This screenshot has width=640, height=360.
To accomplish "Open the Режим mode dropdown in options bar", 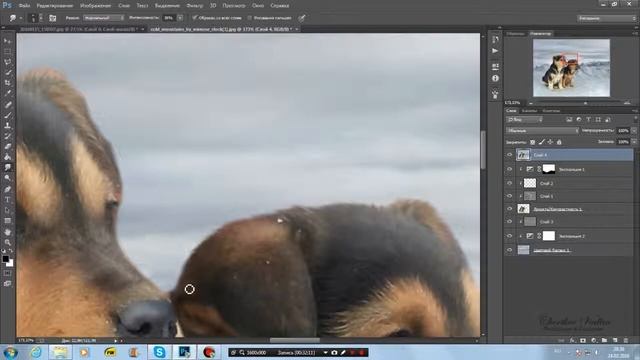I will coord(104,18).
